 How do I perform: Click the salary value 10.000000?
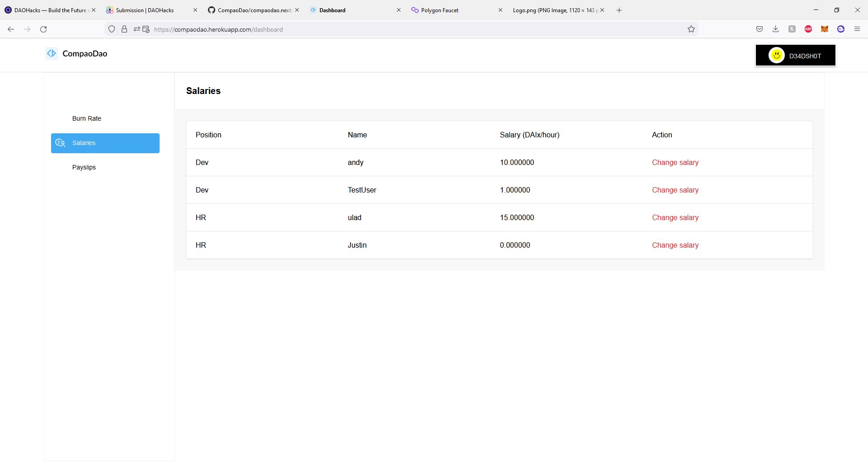point(517,162)
